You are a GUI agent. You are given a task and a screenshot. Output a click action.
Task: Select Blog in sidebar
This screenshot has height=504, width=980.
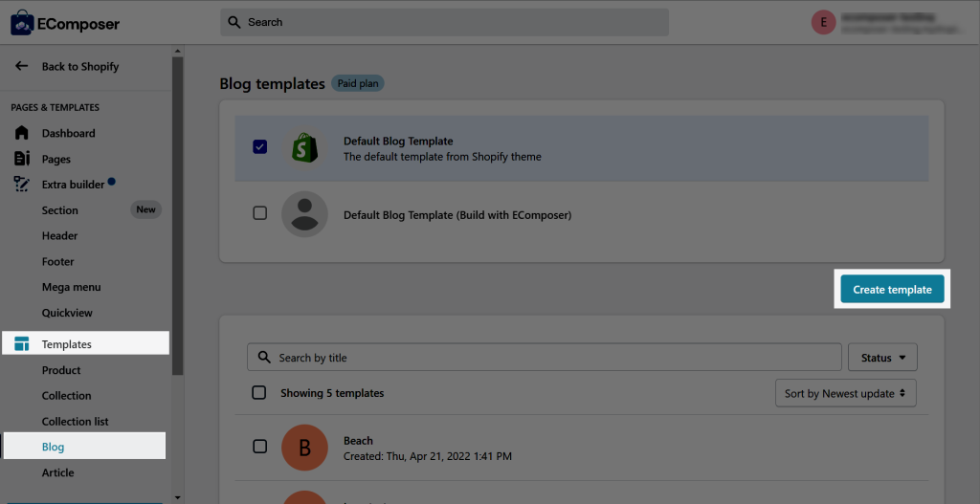click(84, 448)
